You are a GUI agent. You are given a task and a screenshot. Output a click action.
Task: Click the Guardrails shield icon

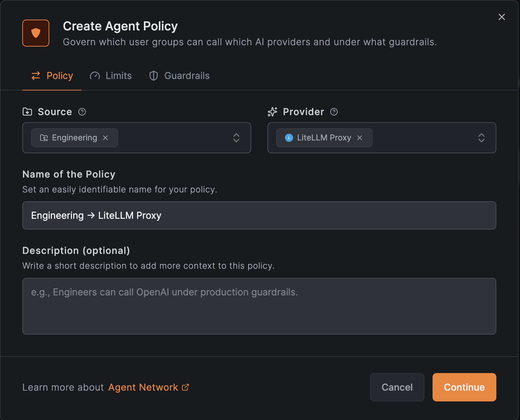click(x=154, y=76)
